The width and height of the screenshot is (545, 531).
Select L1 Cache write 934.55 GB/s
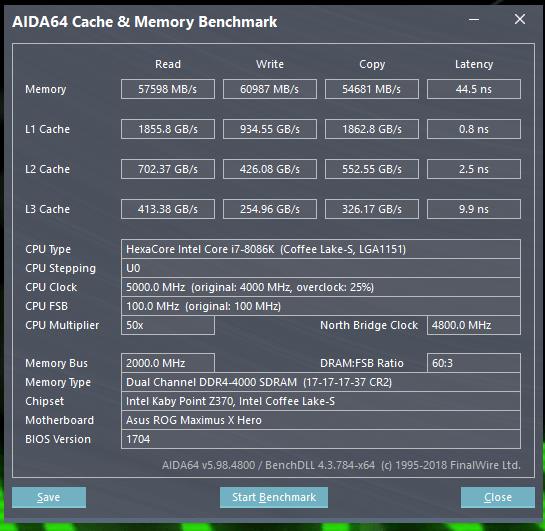click(x=270, y=129)
